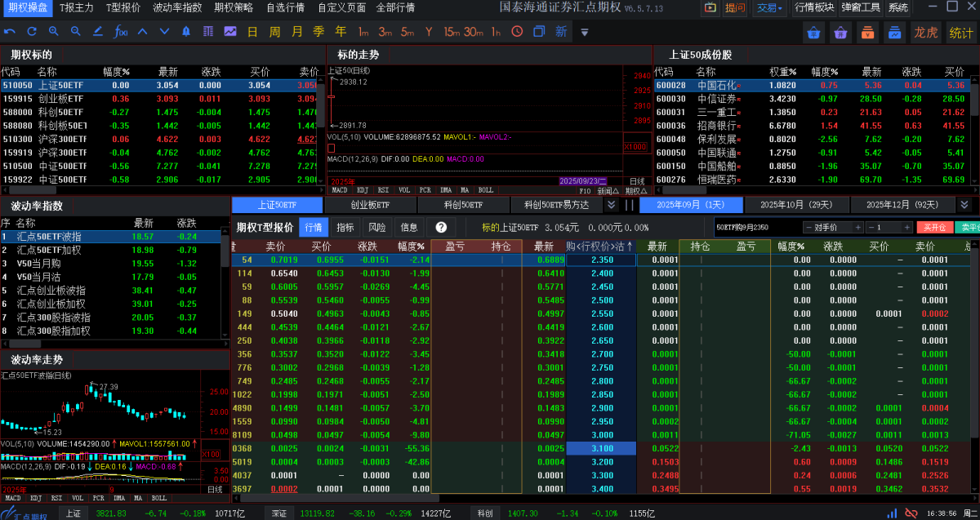Open the red clock icon
This screenshot has width=980, height=520.
tap(517, 32)
